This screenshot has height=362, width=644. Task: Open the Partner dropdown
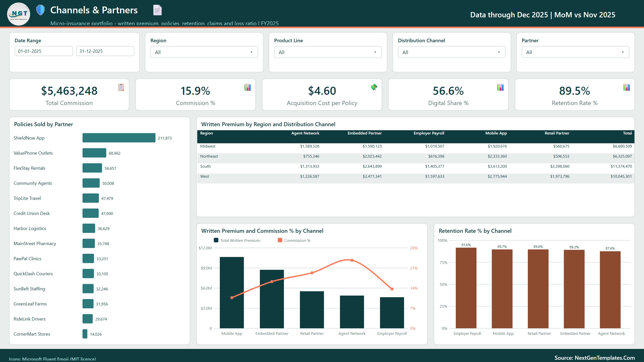[575, 52]
